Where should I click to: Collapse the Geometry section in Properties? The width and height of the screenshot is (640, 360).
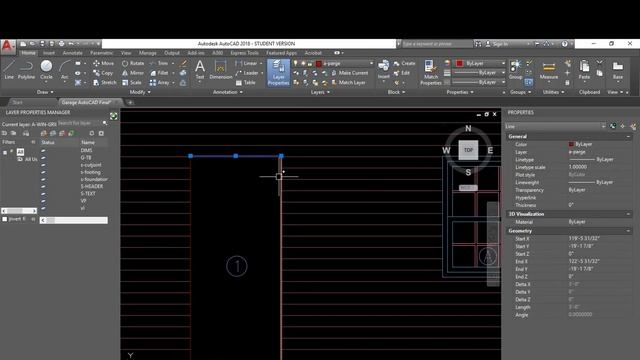click(628, 231)
